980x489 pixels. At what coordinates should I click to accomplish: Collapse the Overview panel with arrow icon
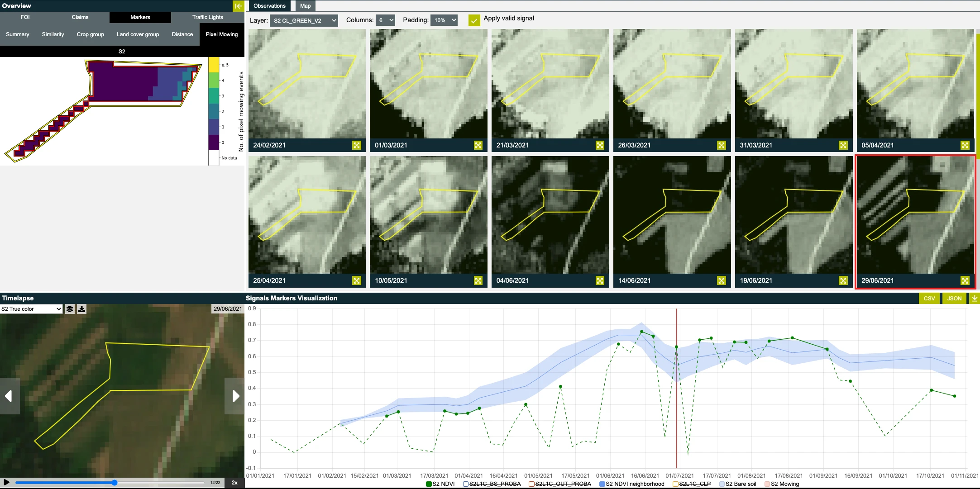(x=238, y=6)
